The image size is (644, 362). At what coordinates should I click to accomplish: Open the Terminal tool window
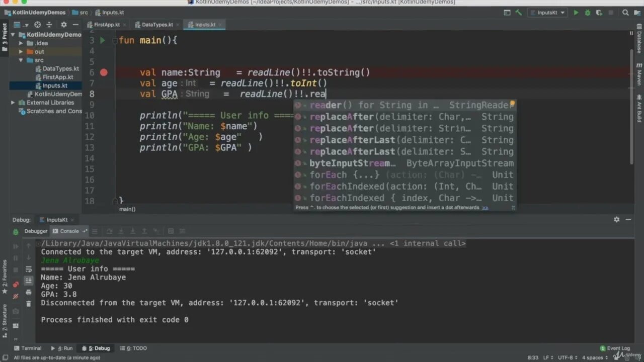[27, 348]
